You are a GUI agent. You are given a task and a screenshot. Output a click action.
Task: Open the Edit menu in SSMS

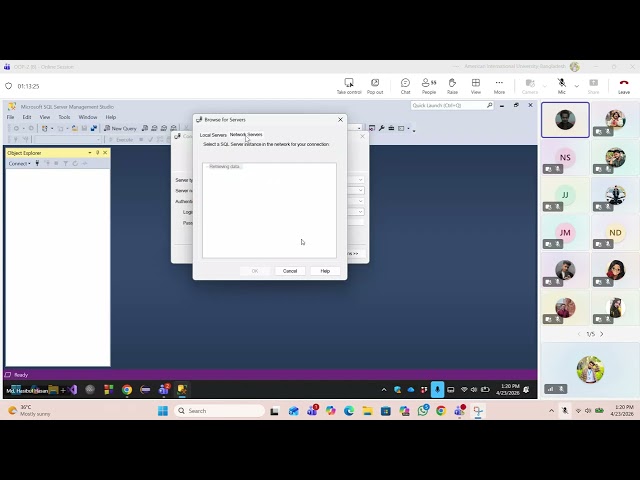click(27, 117)
